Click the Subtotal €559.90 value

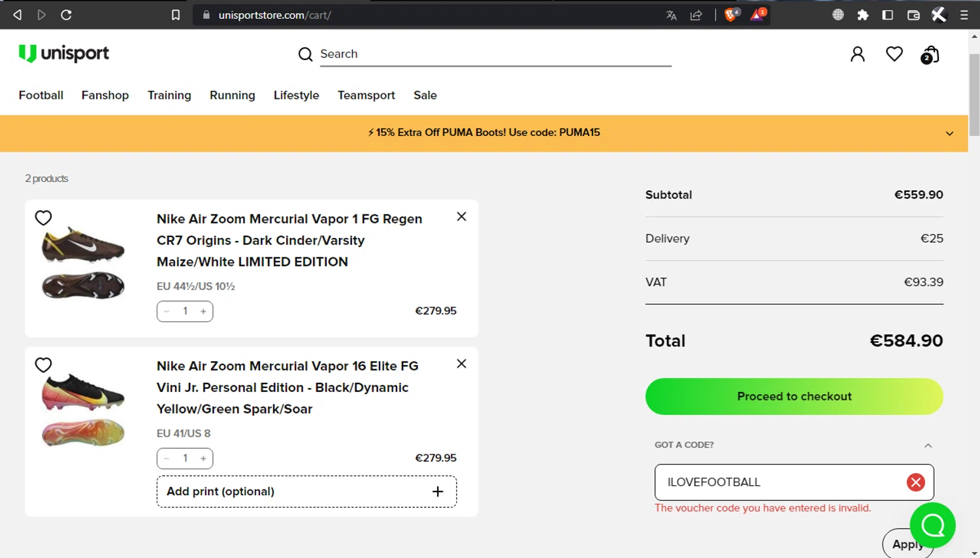tap(919, 195)
